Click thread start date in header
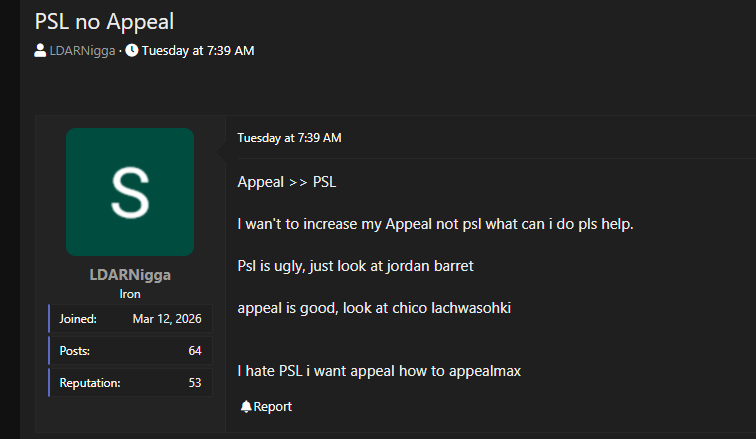Screen dimensions: 756x439 pyautogui.click(x=197, y=51)
